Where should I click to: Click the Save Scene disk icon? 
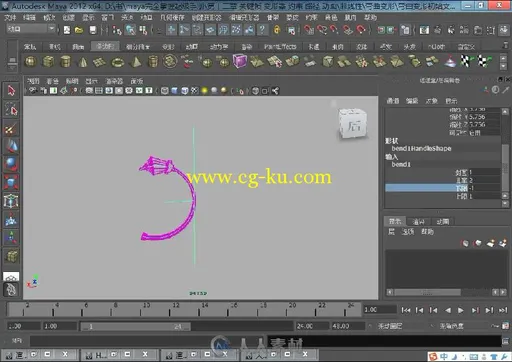click(93, 30)
